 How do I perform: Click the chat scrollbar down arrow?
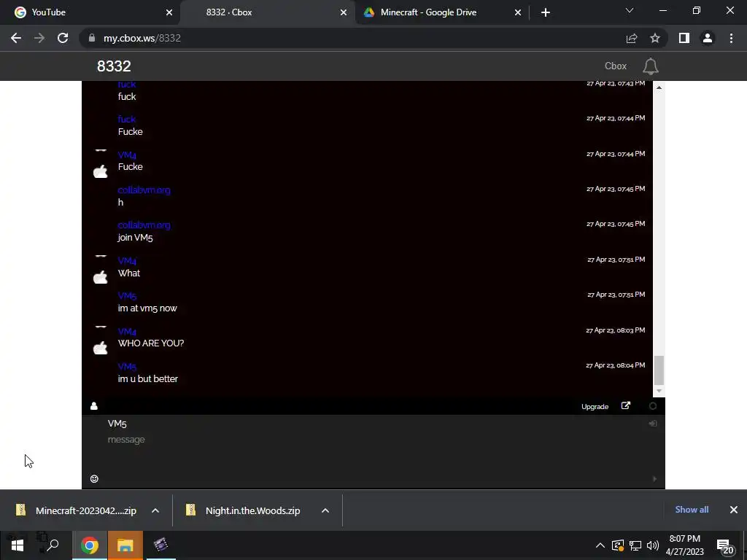point(659,391)
